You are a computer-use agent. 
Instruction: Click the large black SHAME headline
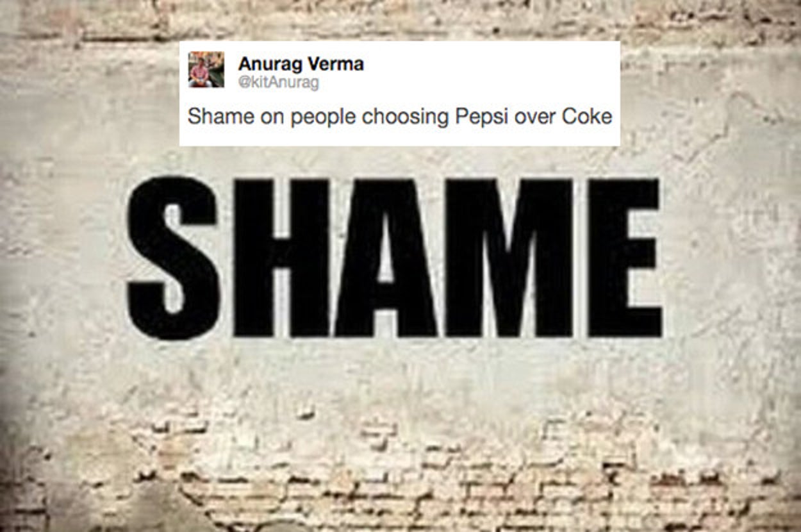point(394,258)
